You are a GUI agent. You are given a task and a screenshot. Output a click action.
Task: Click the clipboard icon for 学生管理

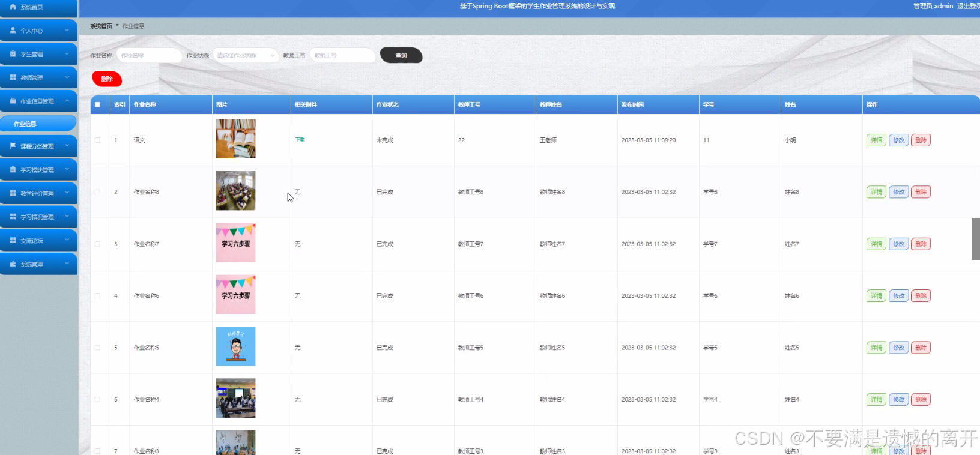[13, 54]
